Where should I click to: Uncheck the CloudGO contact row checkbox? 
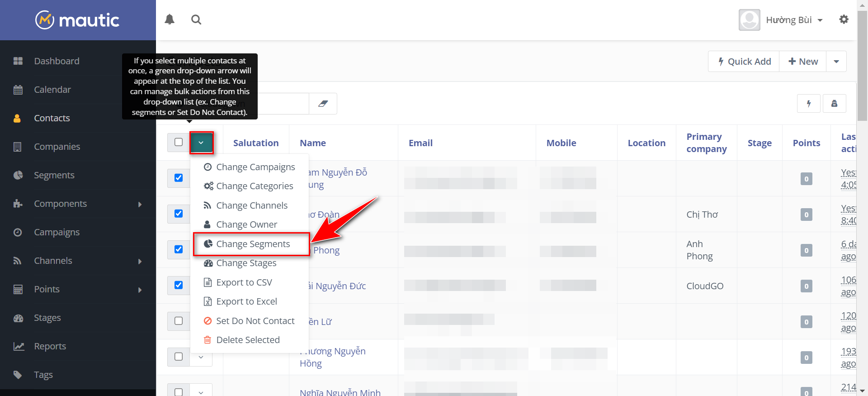(x=179, y=285)
